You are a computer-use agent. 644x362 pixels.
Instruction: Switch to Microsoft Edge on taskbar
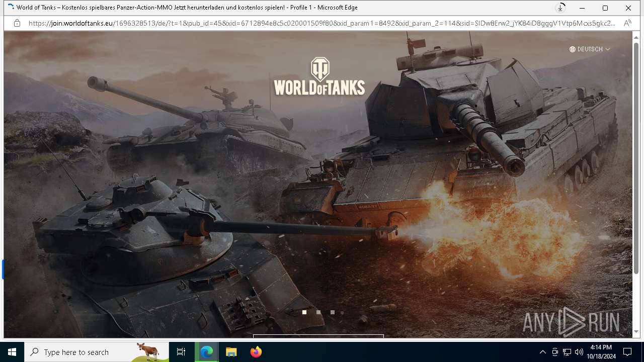(207, 352)
